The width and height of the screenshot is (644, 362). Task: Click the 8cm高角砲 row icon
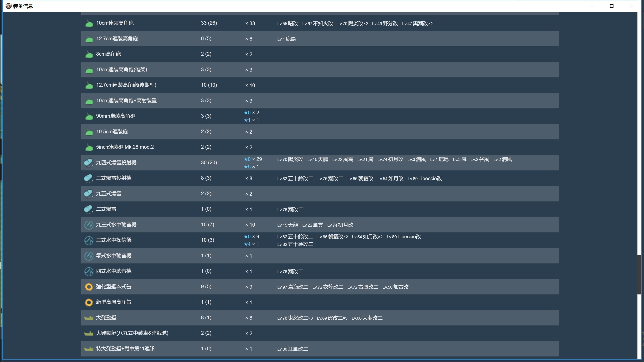(x=89, y=54)
